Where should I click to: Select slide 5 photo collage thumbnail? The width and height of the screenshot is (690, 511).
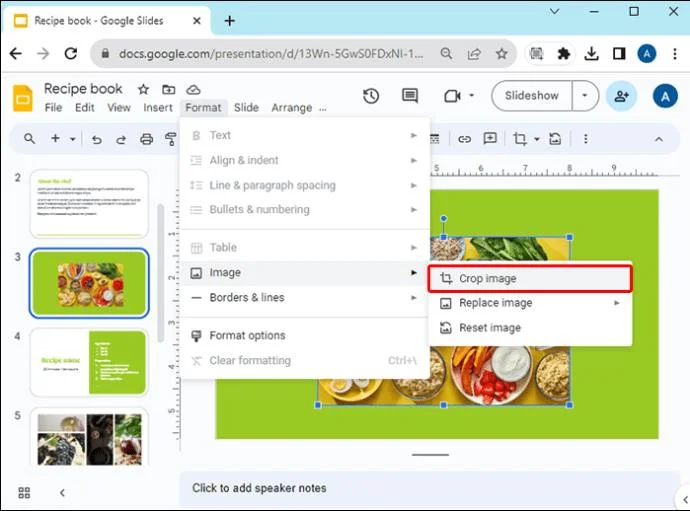[89, 438]
